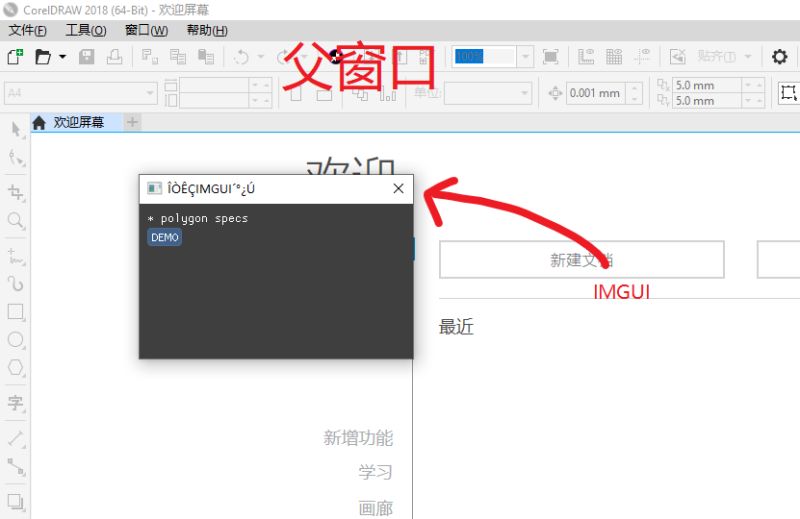This screenshot has height=519, width=800.
Task: Open the Options gear icon
Action: pos(779,57)
